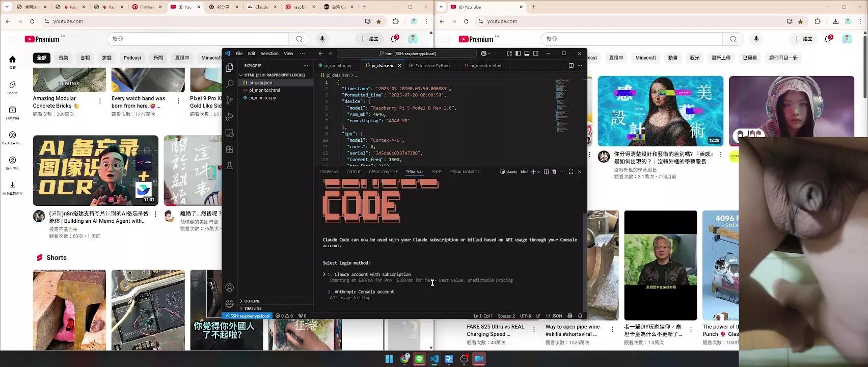Open the Selection menu in VS Code
The image size is (868, 367).
pyautogui.click(x=269, y=53)
